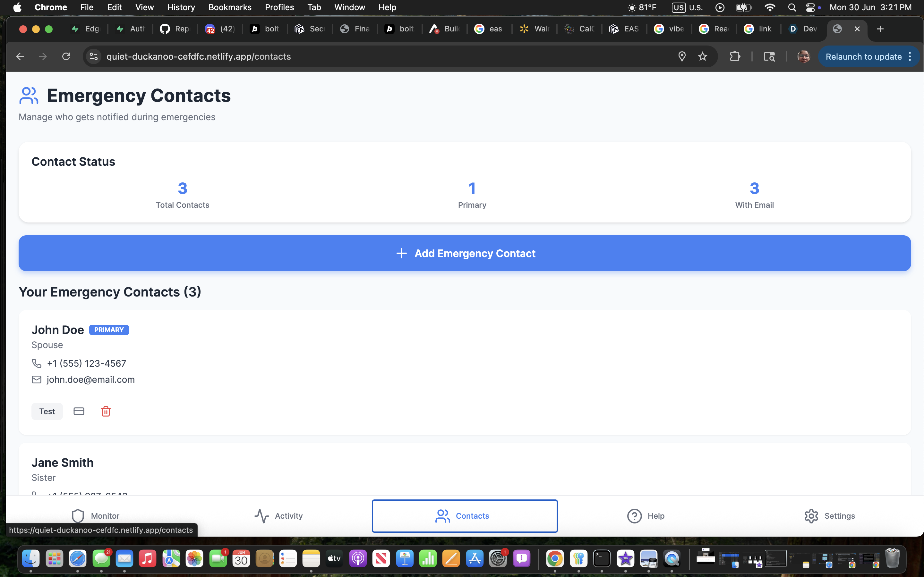This screenshot has height=577, width=924.
Task: Open Chrome extensions puzzle icon
Action: point(735,56)
